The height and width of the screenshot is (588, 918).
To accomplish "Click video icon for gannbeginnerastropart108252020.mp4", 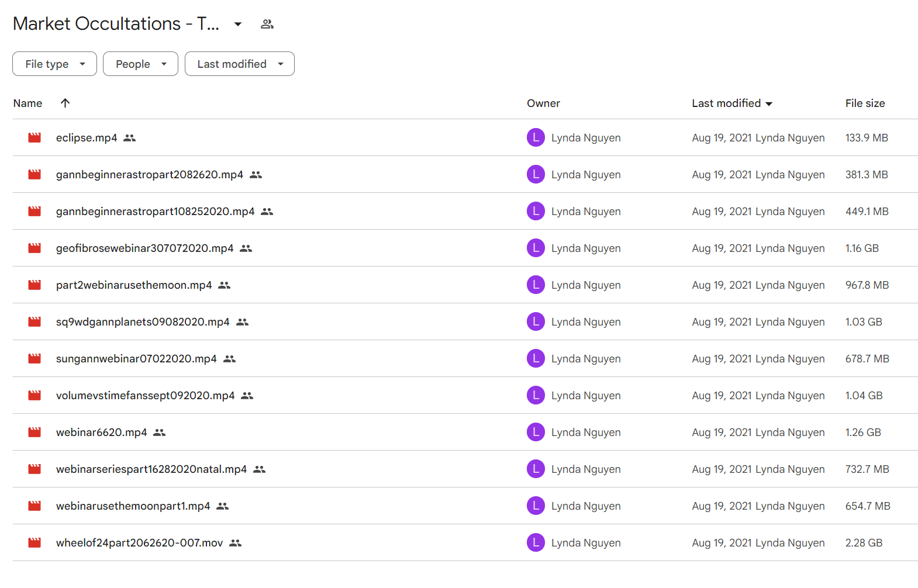I will (x=34, y=212).
